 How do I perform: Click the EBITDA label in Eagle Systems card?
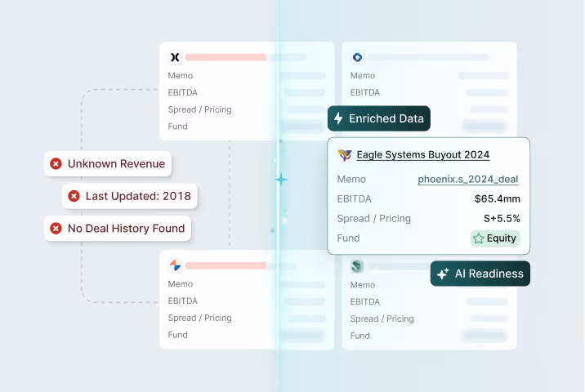click(x=354, y=198)
